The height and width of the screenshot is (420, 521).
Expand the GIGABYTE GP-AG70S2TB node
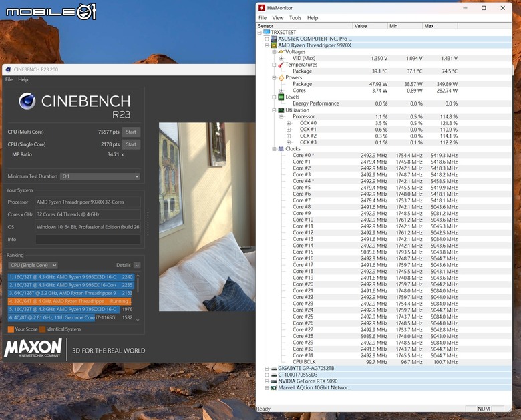click(x=267, y=368)
